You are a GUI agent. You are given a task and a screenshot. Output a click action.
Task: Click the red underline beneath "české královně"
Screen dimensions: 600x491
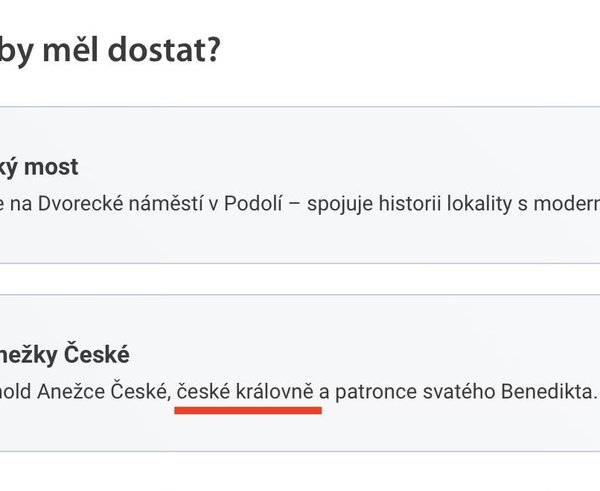pyautogui.click(x=247, y=409)
